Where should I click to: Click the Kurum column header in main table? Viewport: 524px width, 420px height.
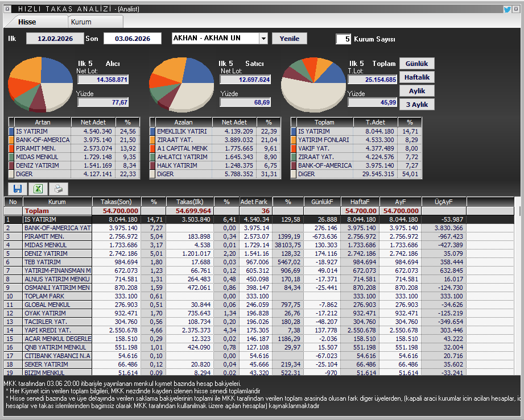pos(57,202)
